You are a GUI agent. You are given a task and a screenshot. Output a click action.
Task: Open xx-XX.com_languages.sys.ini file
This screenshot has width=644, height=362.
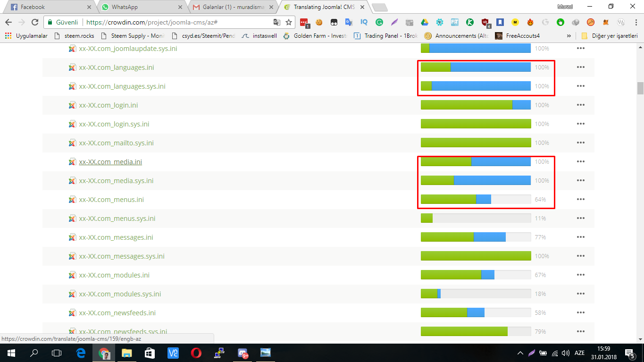pos(122,86)
